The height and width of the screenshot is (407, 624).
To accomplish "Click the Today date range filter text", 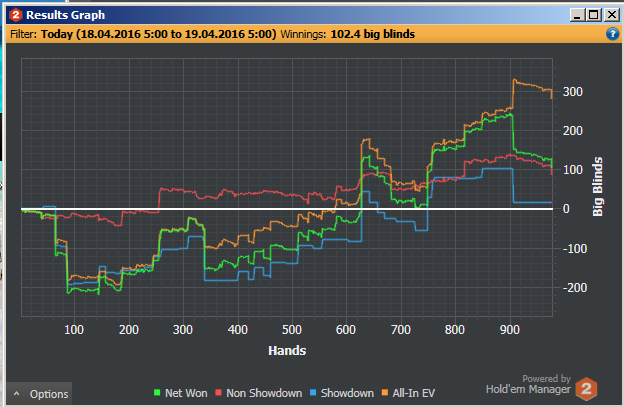I will (x=158, y=34).
